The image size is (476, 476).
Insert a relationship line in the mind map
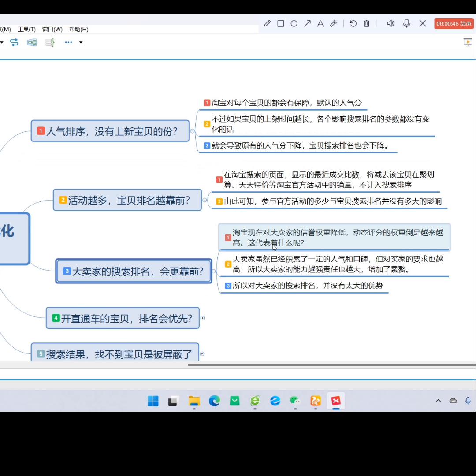tap(14, 42)
